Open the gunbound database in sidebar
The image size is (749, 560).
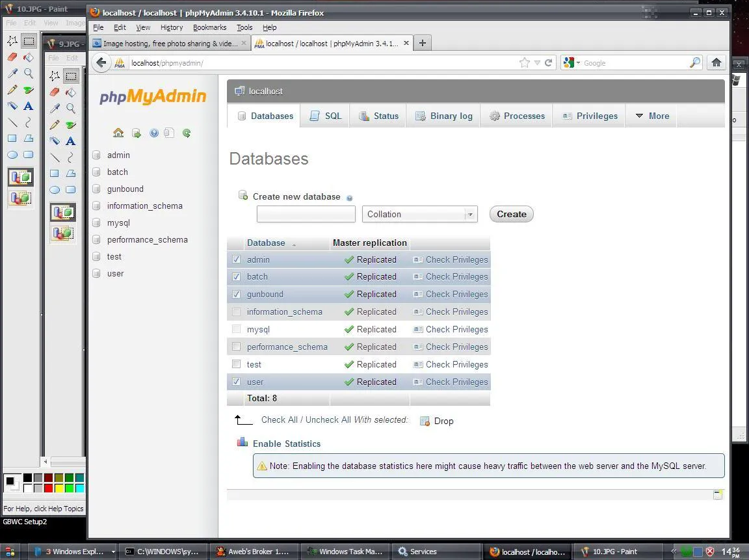(125, 189)
